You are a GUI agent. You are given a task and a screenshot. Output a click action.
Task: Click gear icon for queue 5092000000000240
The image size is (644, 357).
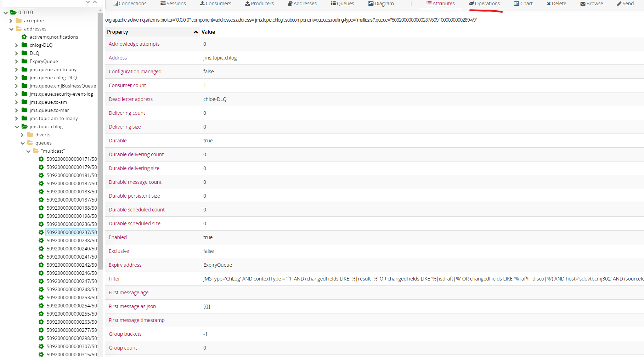pyautogui.click(x=41, y=249)
